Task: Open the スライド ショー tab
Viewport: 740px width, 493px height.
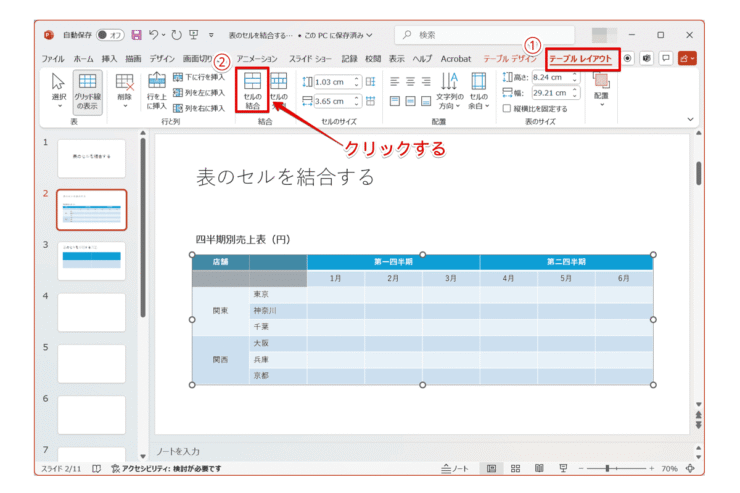Action: [310, 59]
